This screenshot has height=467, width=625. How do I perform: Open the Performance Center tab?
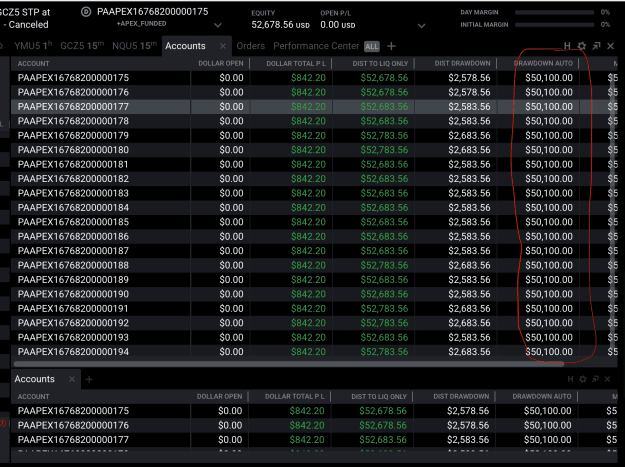coord(316,46)
